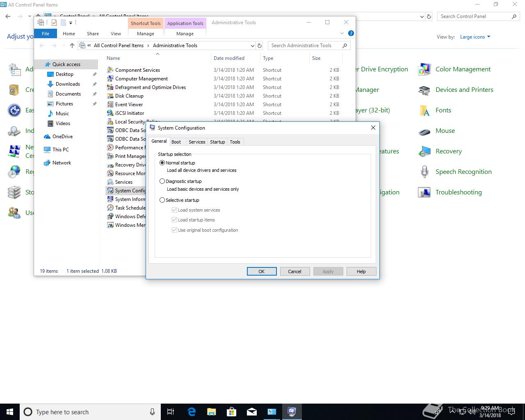Open the Windows Start menu

[10, 412]
